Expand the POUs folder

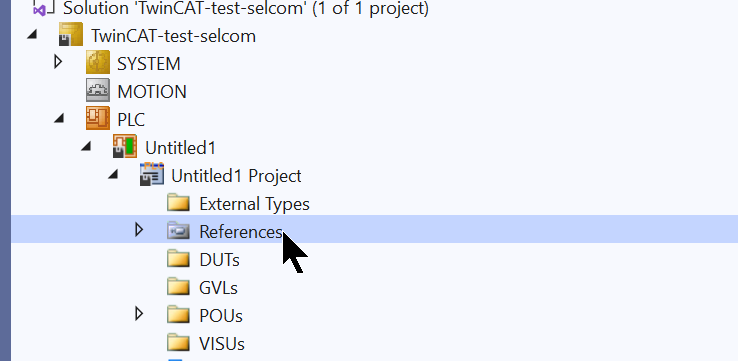pyautogui.click(x=139, y=313)
